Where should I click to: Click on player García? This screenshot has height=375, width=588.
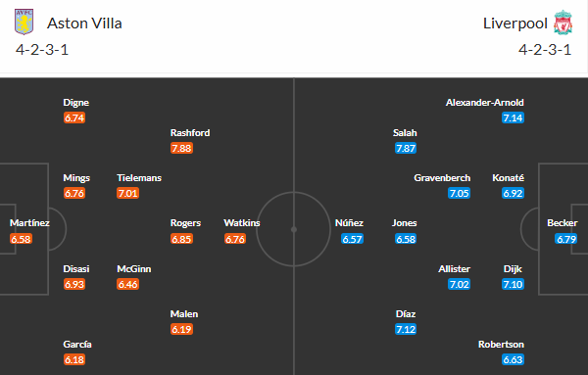(x=77, y=345)
